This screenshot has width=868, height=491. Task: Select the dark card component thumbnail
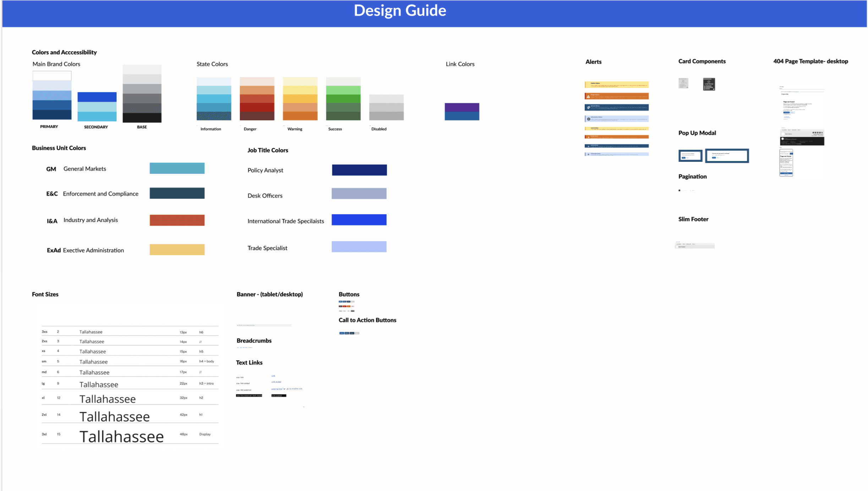(x=709, y=84)
